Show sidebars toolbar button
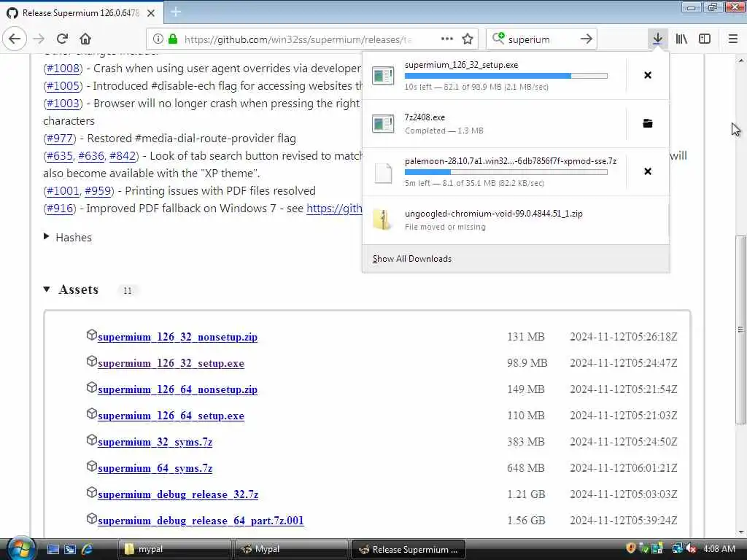 click(x=705, y=39)
